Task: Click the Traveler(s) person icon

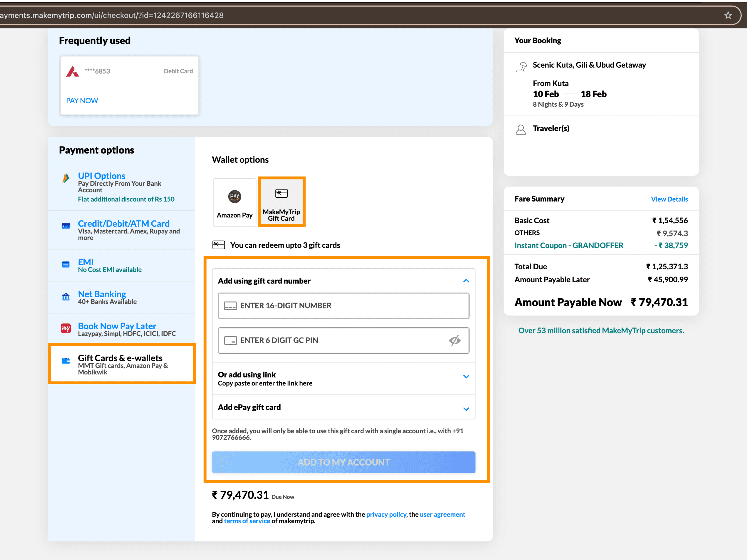Action: pos(520,130)
